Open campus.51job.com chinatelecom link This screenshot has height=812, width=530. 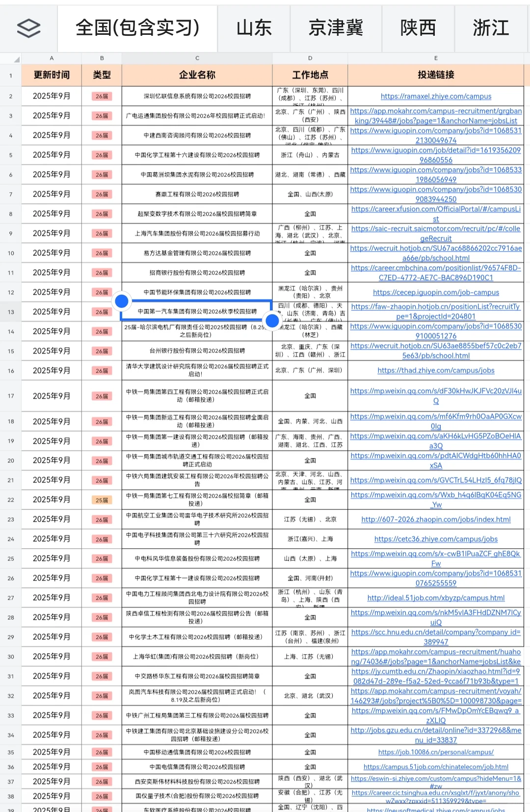click(436, 767)
